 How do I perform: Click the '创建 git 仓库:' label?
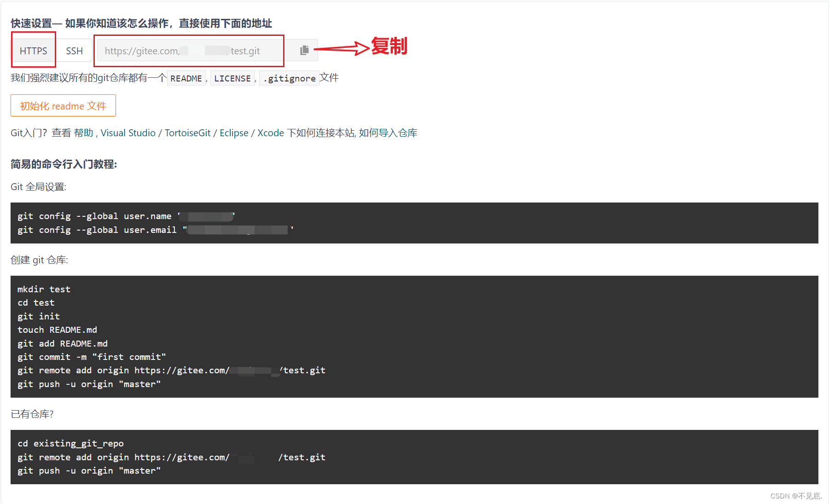tap(40, 260)
